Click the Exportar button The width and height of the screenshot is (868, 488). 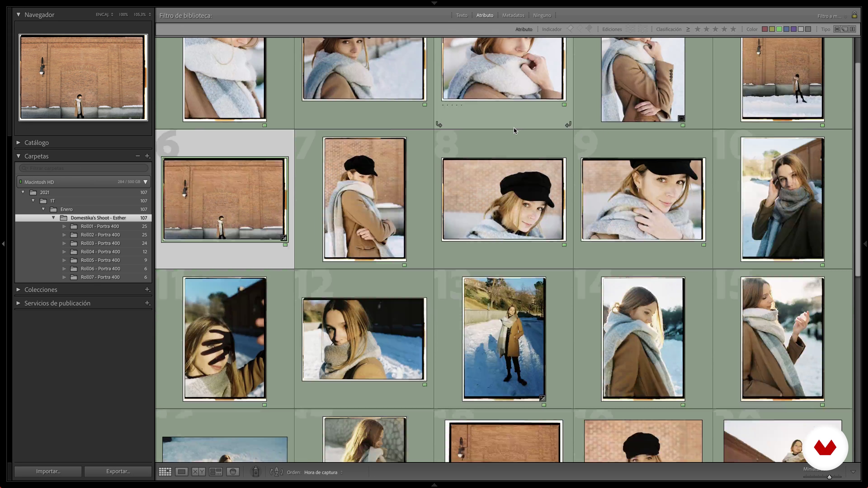click(118, 471)
